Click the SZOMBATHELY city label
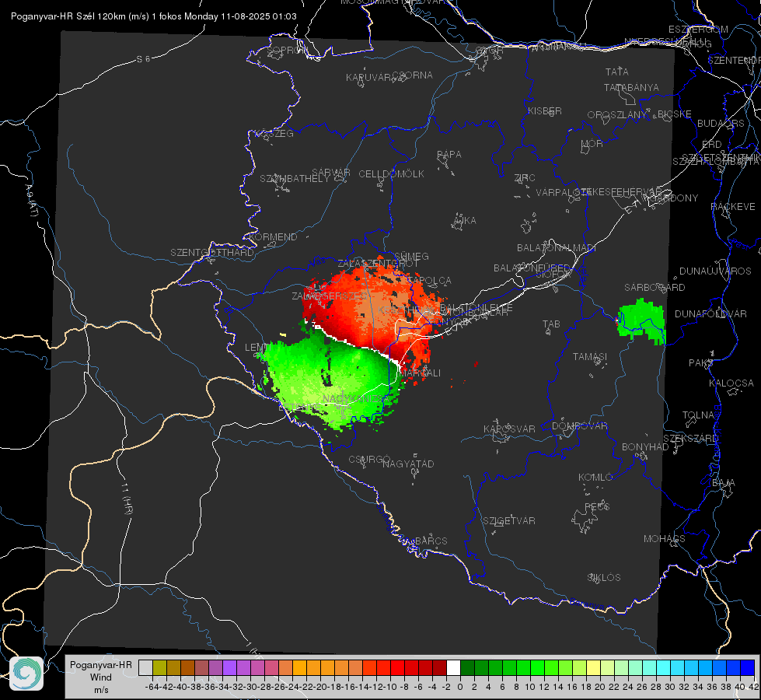This screenshot has height=700, width=761. tap(295, 178)
